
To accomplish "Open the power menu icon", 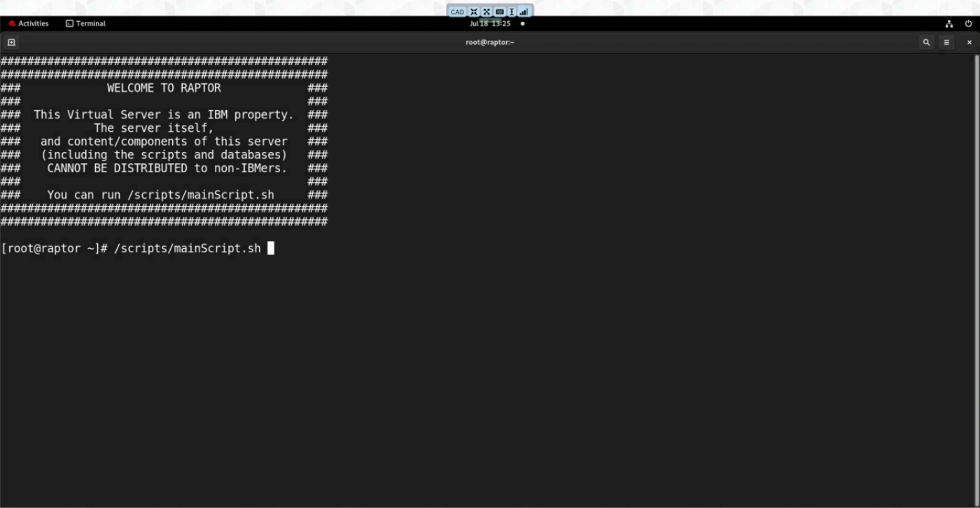I will click(969, 23).
